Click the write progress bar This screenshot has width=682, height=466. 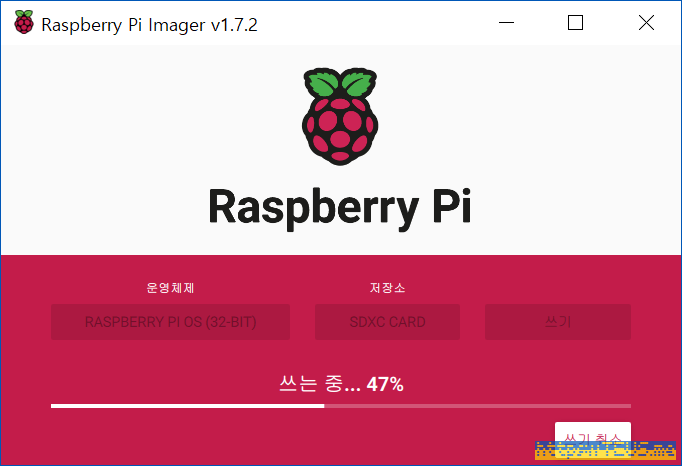pyautogui.click(x=341, y=406)
